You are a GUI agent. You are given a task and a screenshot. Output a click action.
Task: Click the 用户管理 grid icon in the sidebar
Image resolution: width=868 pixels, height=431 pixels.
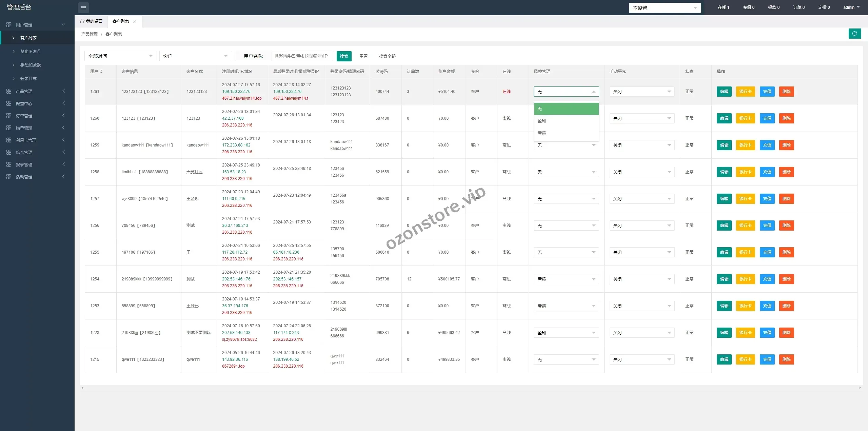click(9, 25)
